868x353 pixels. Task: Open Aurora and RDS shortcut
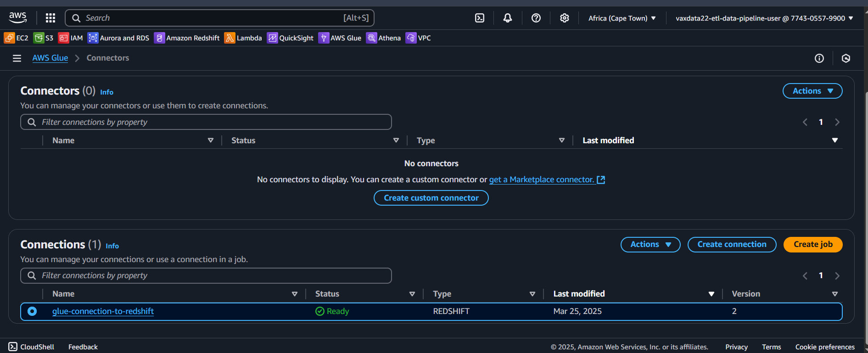118,38
